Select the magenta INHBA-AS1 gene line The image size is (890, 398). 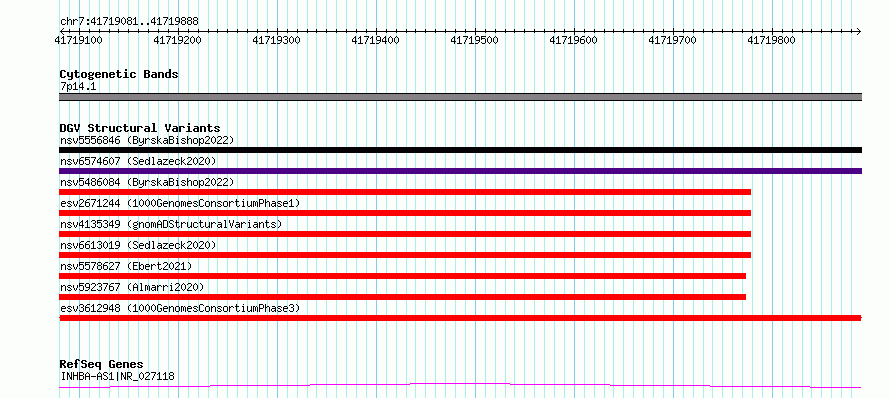[x=460, y=386]
